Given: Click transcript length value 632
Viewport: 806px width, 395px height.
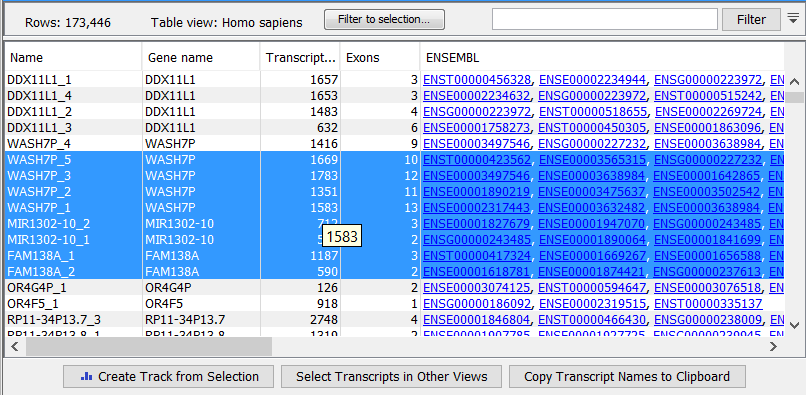Looking at the screenshot, I should tap(327, 128).
